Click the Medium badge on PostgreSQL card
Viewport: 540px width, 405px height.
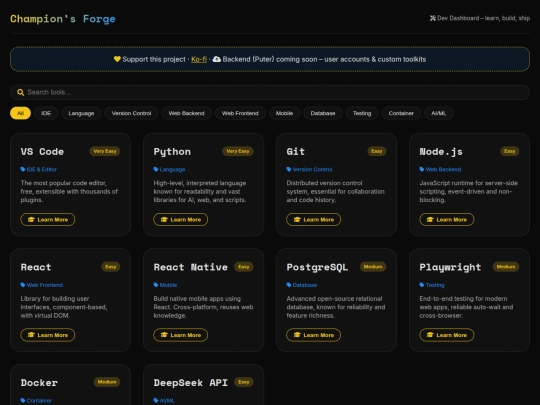click(373, 267)
